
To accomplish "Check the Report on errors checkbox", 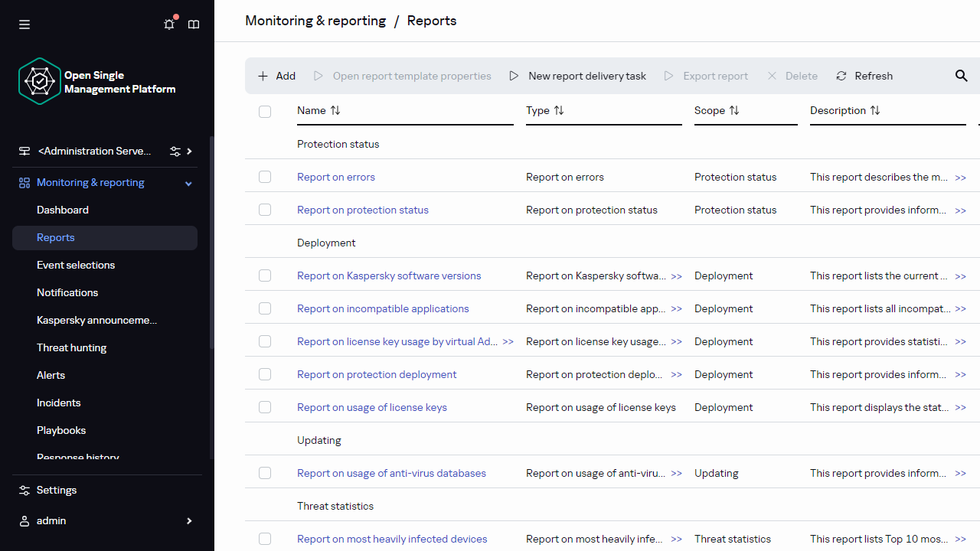I will pos(265,177).
